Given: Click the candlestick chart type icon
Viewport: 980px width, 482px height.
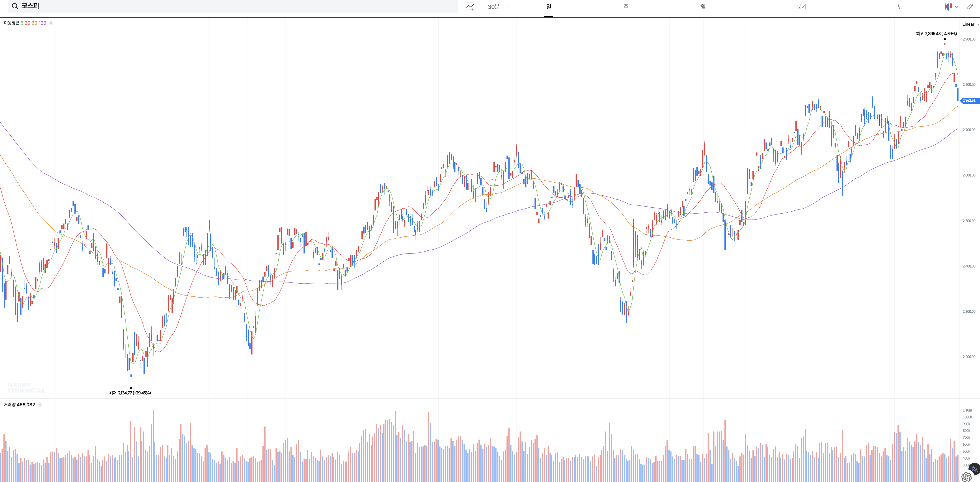Looking at the screenshot, I should click(x=948, y=7).
